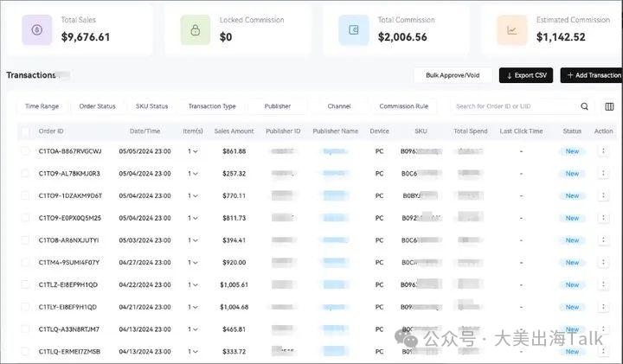
Task: Click the New status of the $861.88 order
Action: 572,151
